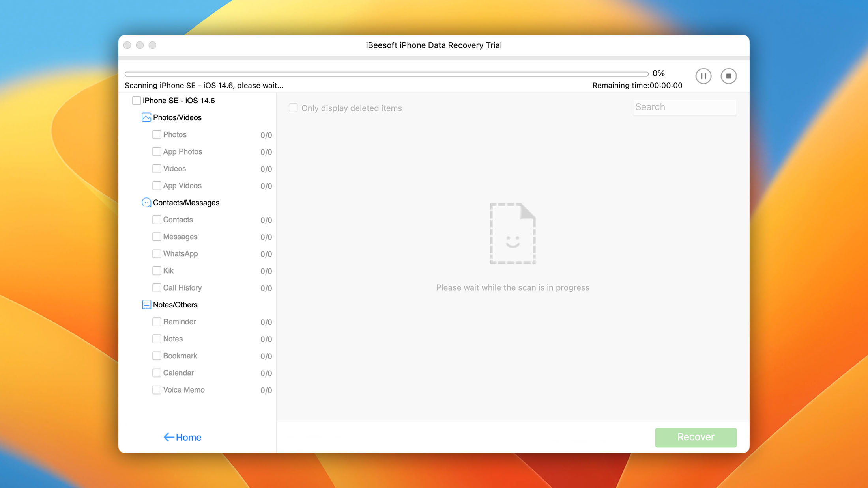Click the Please wait while scan message
The image size is (868, 488).
coord(513,287)
